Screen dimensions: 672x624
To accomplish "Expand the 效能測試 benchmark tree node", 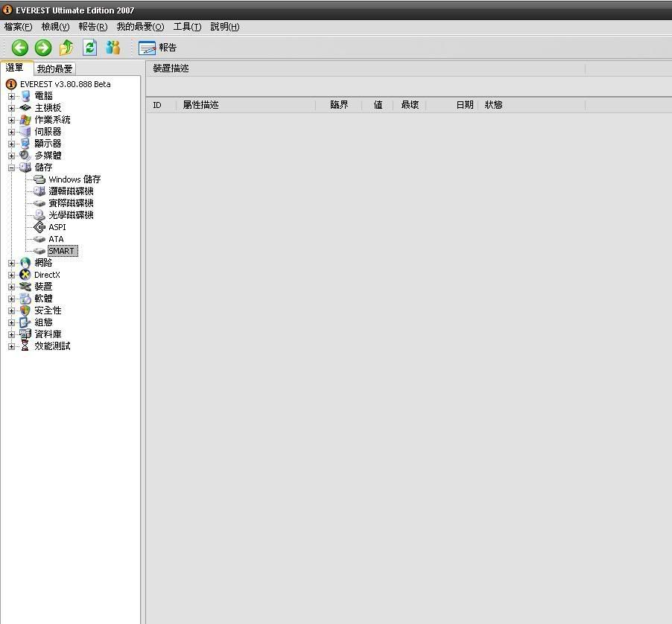I will (11, 346).
